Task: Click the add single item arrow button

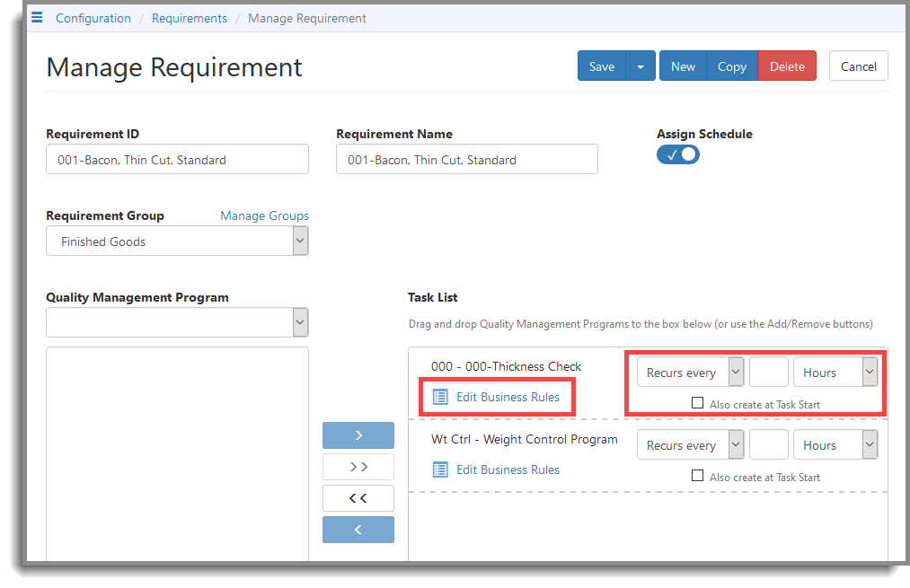Action: tap(358, 435)
